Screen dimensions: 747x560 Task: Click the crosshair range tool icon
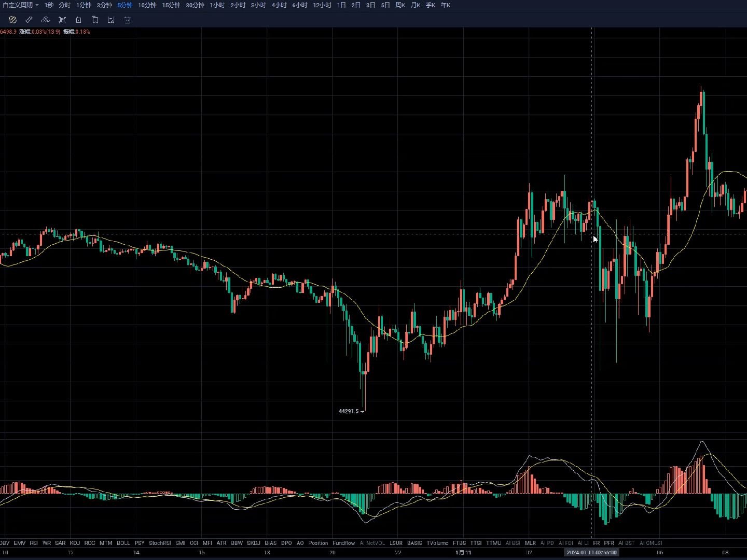[x=62, y=20]
